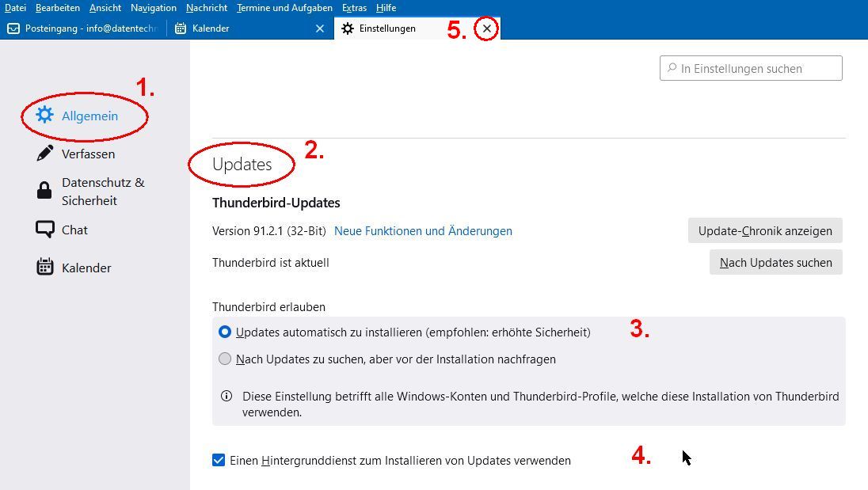Open the Kalender sidebar icon
The image size is (868, 490).
coord(45,267)
